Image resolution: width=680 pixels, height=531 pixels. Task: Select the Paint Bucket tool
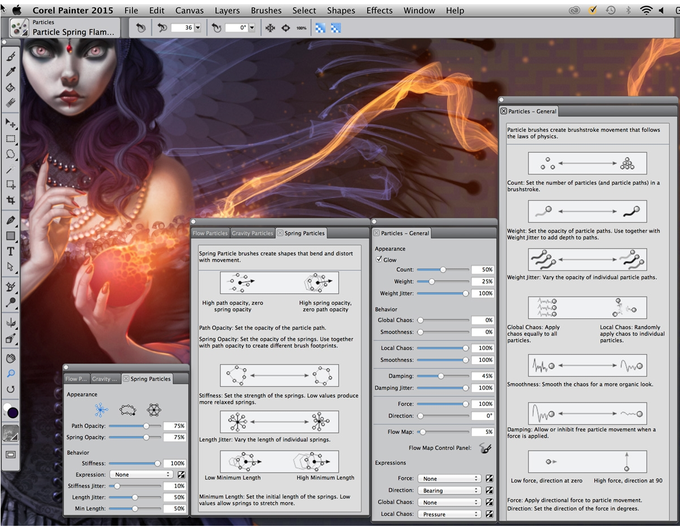pyautogui.click(x=11, y=87)
